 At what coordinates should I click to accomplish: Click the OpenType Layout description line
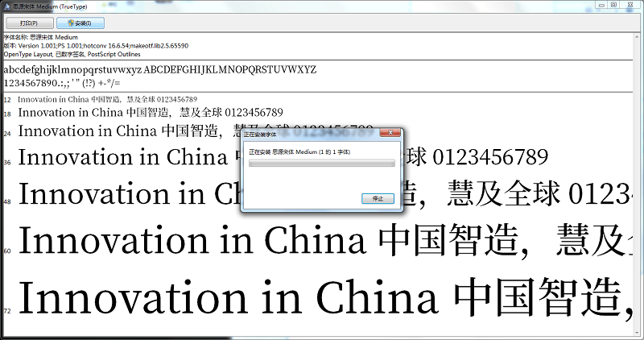[72, 54]
